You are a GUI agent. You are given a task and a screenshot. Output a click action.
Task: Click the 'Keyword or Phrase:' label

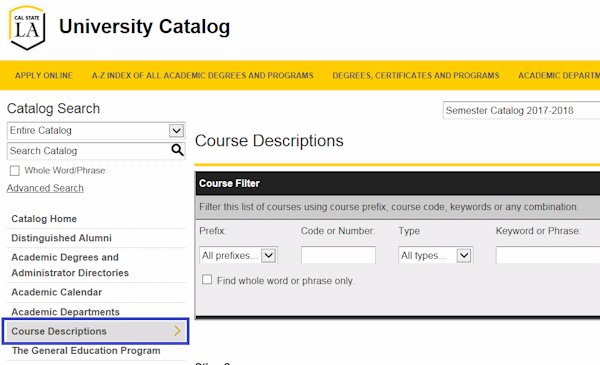(538, 231)
